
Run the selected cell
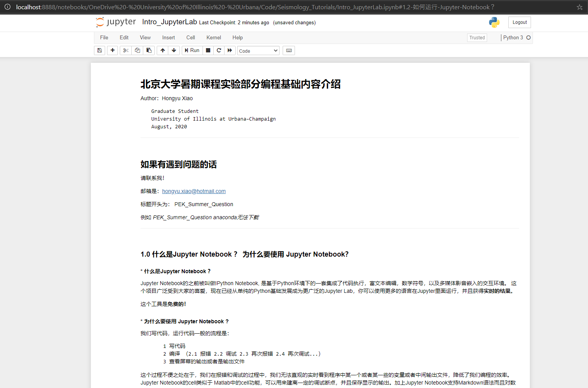192,50
